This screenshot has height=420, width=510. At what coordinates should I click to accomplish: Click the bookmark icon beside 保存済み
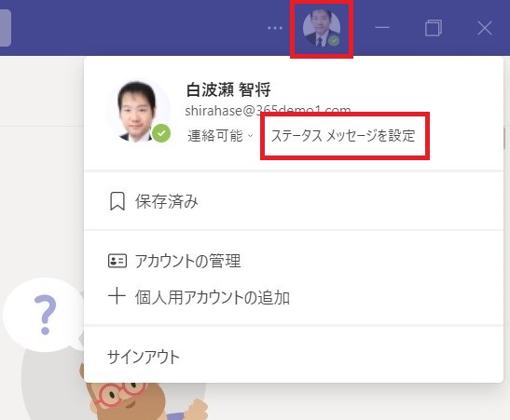tap(117, 201)
